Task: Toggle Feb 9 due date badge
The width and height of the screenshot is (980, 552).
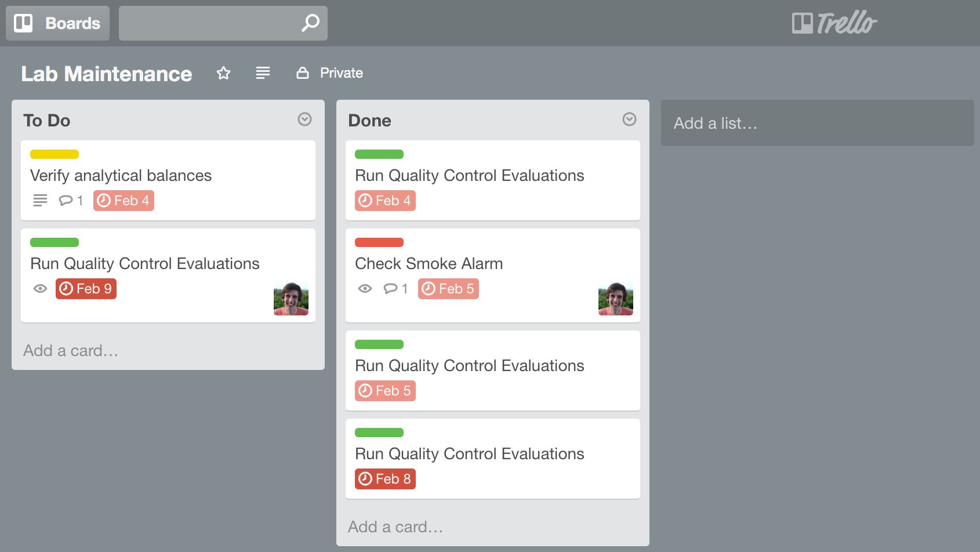Action: click(x=86, y=289)
